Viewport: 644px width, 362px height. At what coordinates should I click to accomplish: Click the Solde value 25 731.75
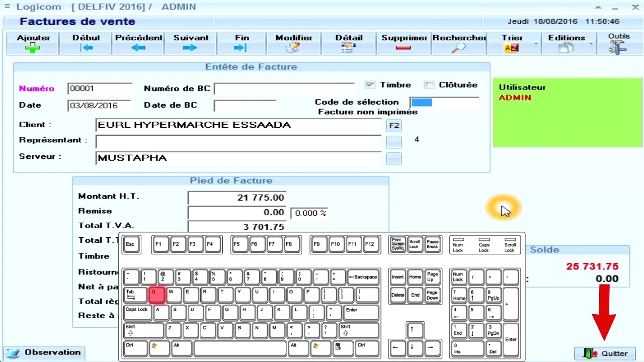(x=592, y=266)
